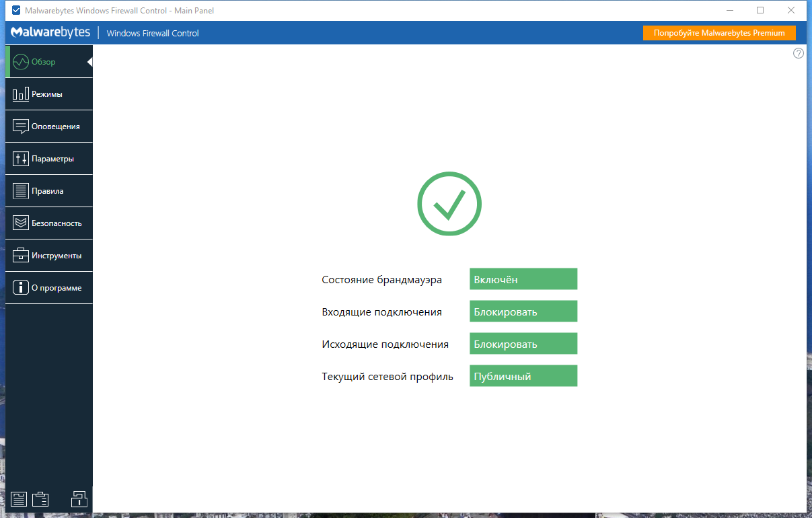Minimize the Main Panel window

click(x=730, y=10)
